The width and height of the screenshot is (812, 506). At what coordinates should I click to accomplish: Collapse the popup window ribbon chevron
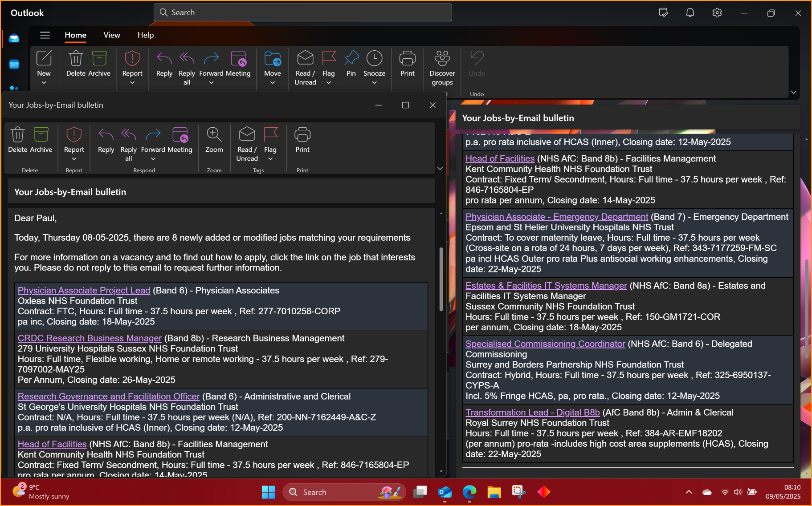coord(440,168)
